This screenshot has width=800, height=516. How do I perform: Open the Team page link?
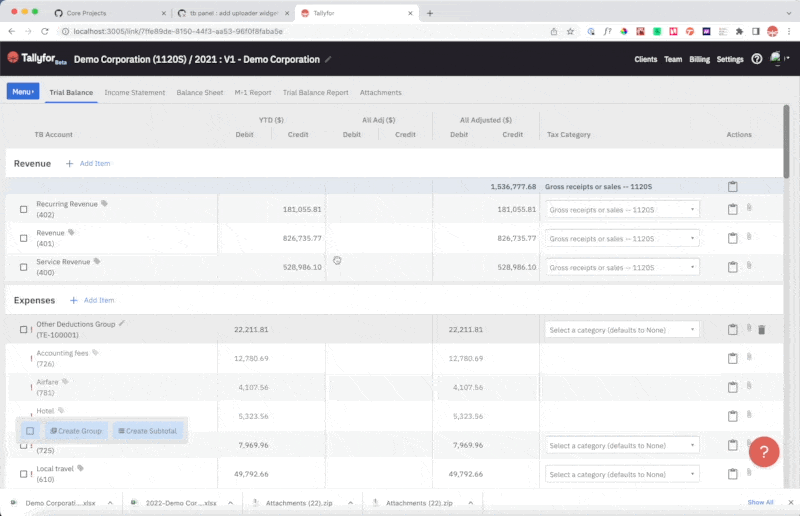pyautogui.click(x=673, y=59)
